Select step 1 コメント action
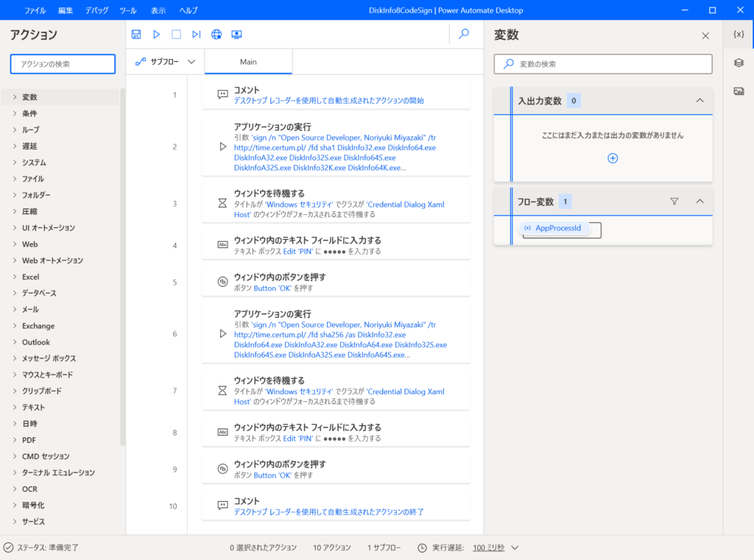The height and width of the screenshot is (560, 754). tap(336, 95)
